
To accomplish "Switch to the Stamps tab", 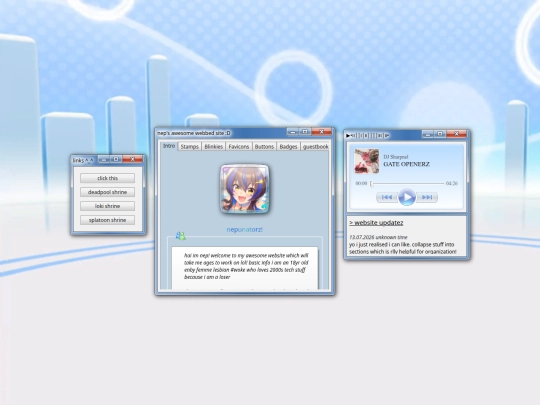I will click(x=189, y=147).
